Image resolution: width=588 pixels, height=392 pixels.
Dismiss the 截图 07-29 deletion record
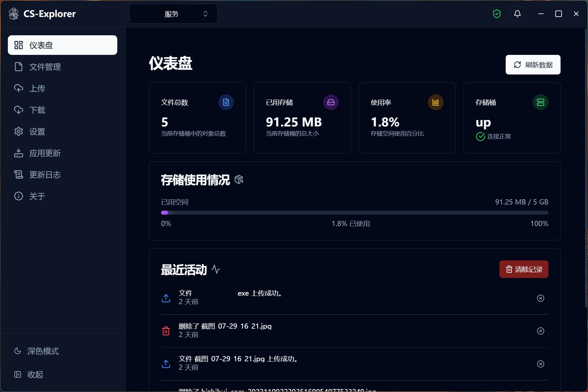click(541, 331)
